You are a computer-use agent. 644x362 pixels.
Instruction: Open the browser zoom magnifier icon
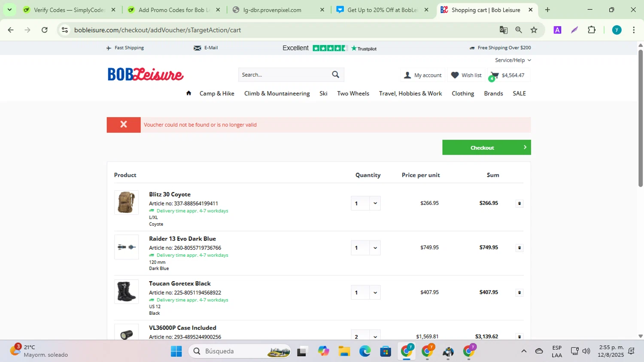(519, 30)
